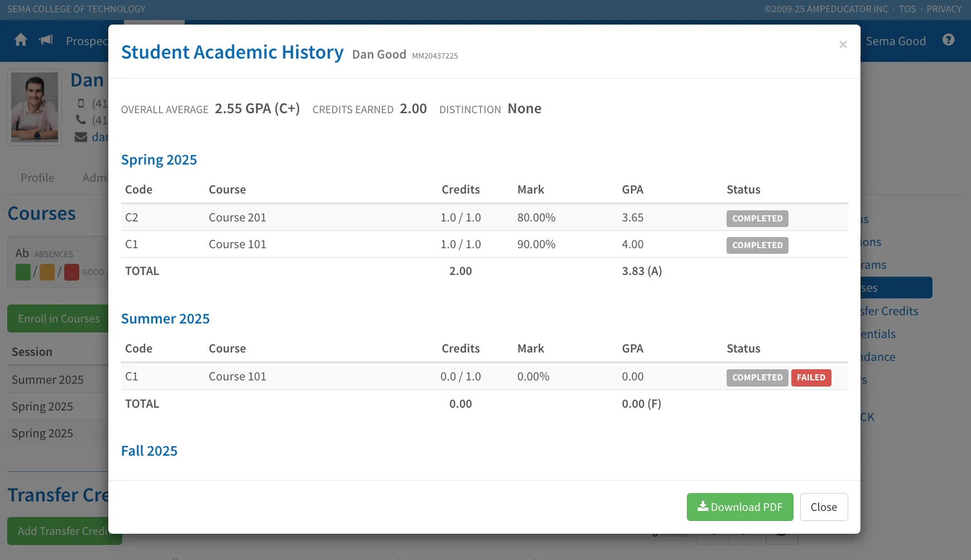Click the email envelope icon
The image size is (971, 560).
(81, 137)
